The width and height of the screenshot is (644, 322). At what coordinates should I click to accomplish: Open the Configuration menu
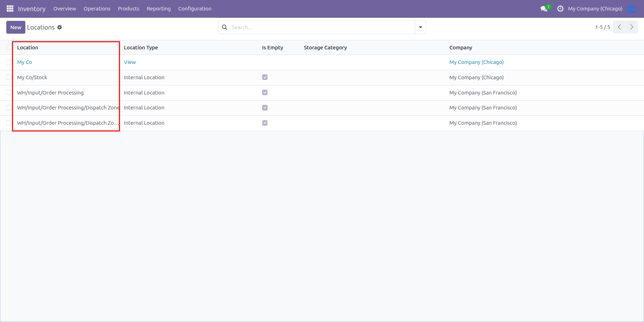pyautogui.click(x=195, y=9)
